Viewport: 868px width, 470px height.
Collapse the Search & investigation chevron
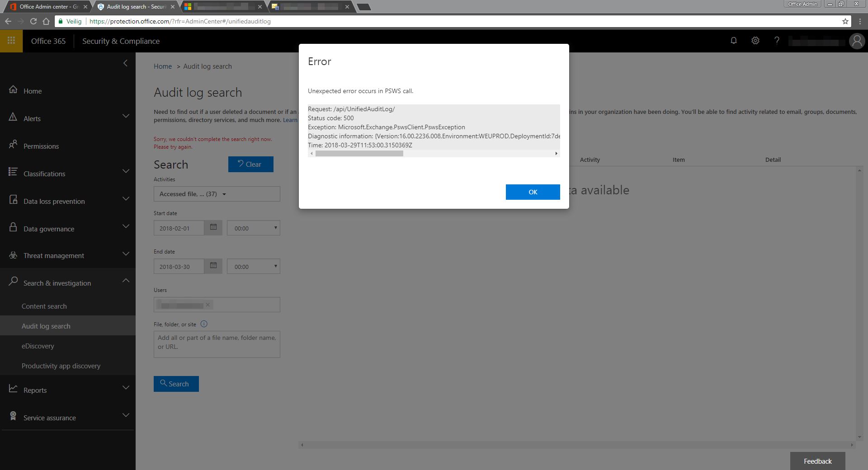click(126, 281)
